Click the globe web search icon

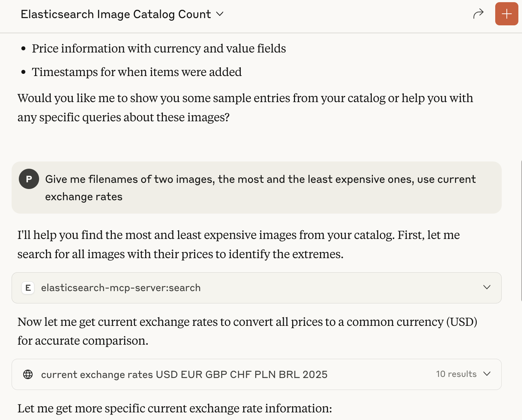(28, 374)
